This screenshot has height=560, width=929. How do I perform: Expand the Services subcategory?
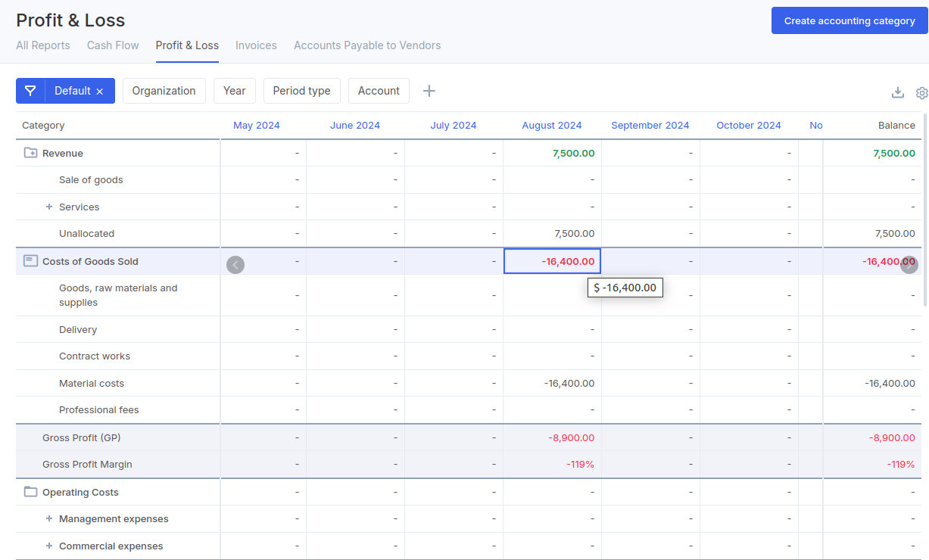click(49, 207)
